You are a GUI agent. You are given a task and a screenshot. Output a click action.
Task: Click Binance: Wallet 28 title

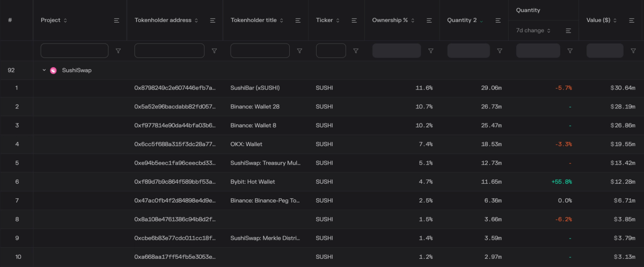point(255,106)
